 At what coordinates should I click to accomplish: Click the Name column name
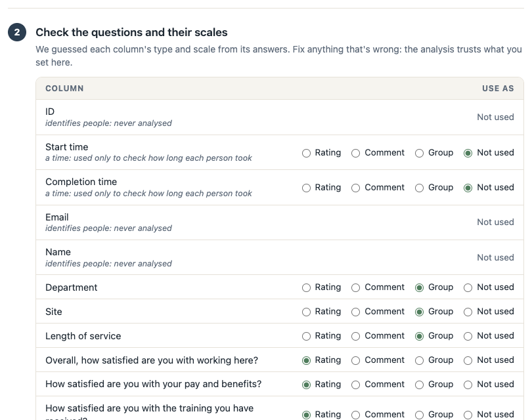(x=58, y=252)
